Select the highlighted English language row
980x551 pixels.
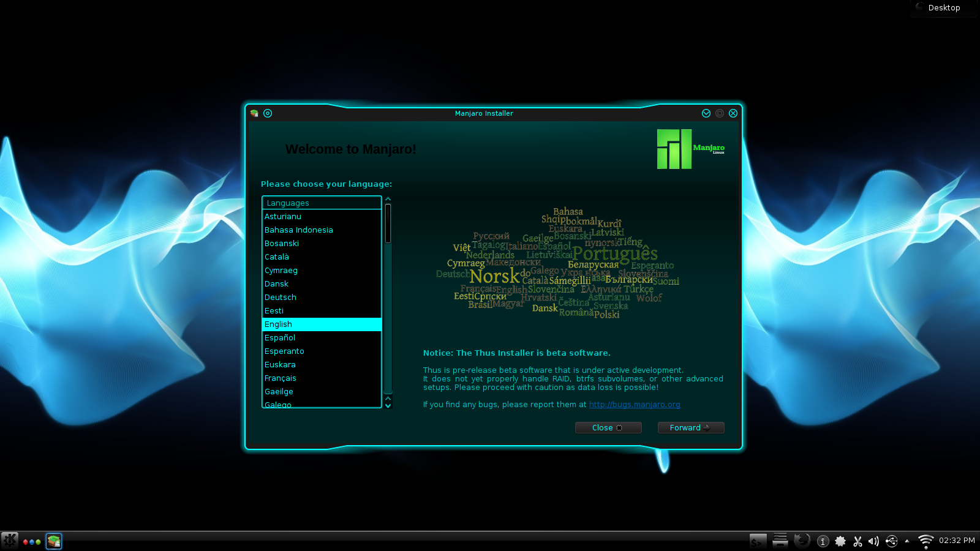[322, 324]
